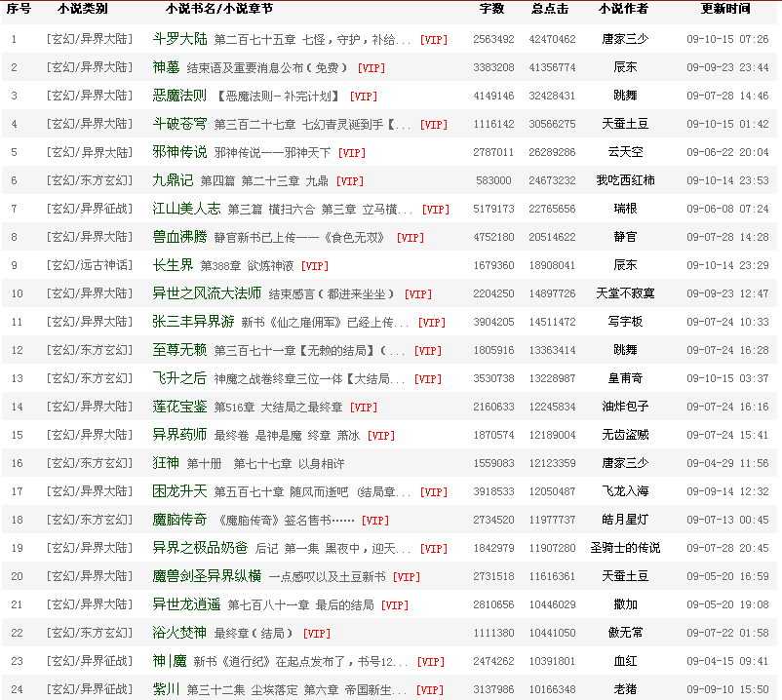The image size is (782, 700).
Task: Open the novel 异界之极品奶爸
Action: click(200, 548)
